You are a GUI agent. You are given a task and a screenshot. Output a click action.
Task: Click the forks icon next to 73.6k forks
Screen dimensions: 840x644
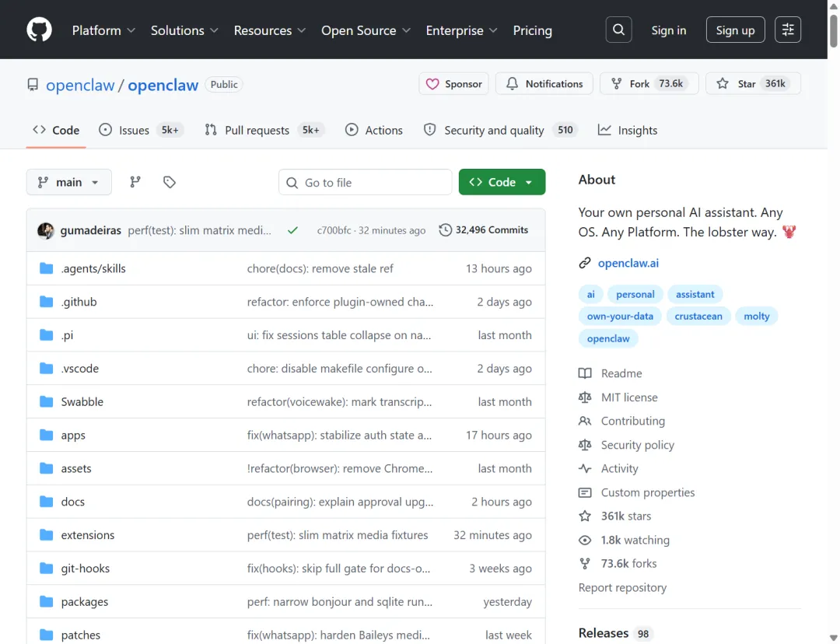point(584,564)
